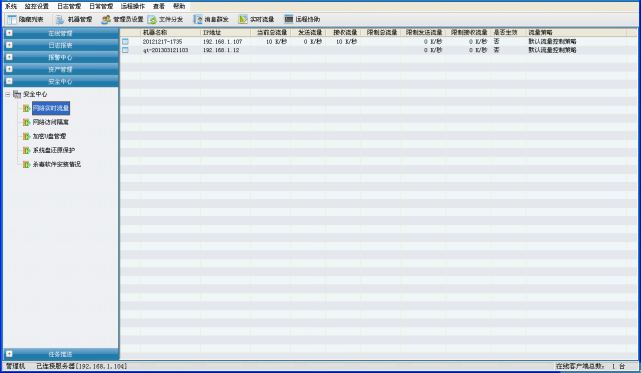Open the 远程操作 menu
Screen dimensions: 641x373
[x=133, y=6]
